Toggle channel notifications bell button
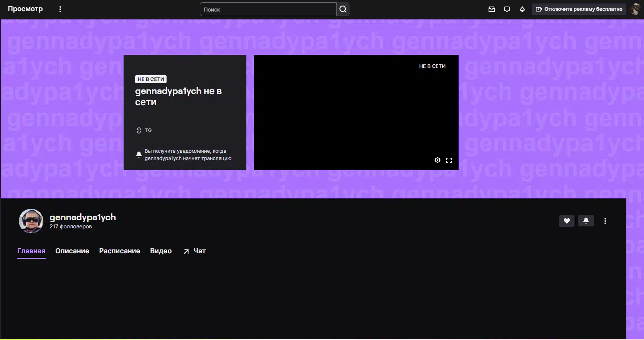 pos(586,221)
